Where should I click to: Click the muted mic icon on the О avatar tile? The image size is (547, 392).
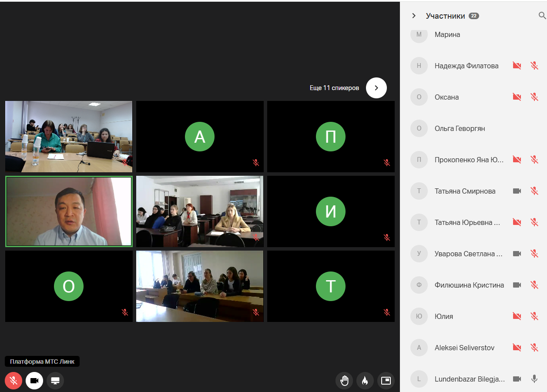[x=125, y=312]
